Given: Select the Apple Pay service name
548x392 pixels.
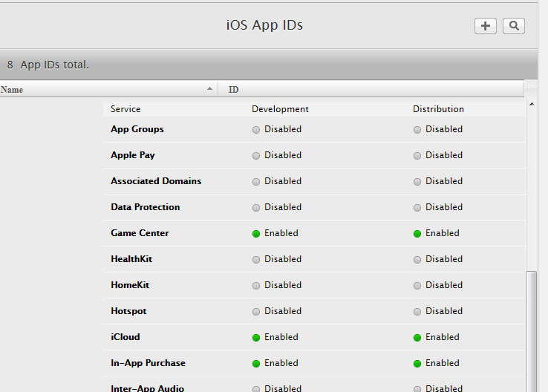Looking at the screenshot, I should 133,155.
